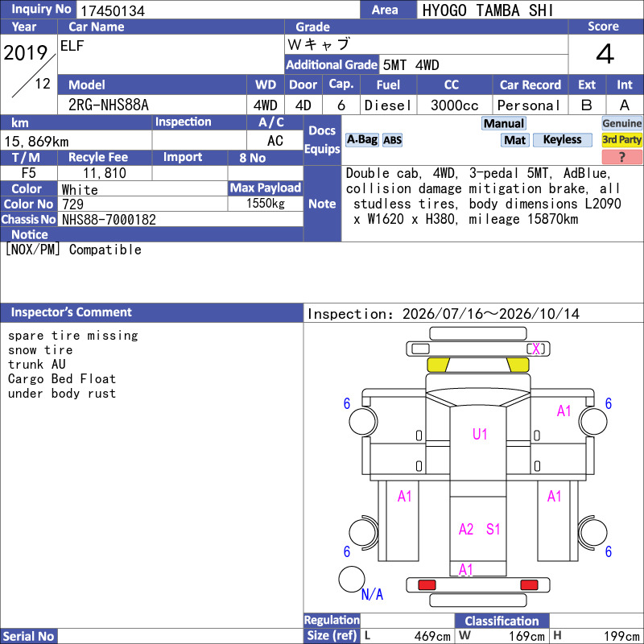Click the A2 scratch marker on cargo bed

[x=466, y=529]
